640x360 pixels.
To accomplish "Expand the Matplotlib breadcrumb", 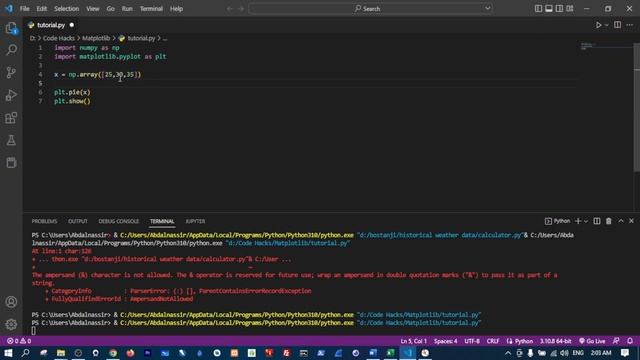I will click(x=96, y=38).
